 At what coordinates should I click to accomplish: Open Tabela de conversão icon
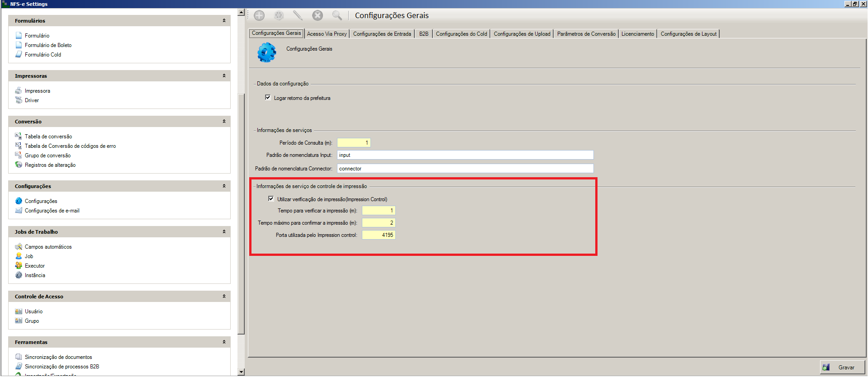[x=19, y=136]
